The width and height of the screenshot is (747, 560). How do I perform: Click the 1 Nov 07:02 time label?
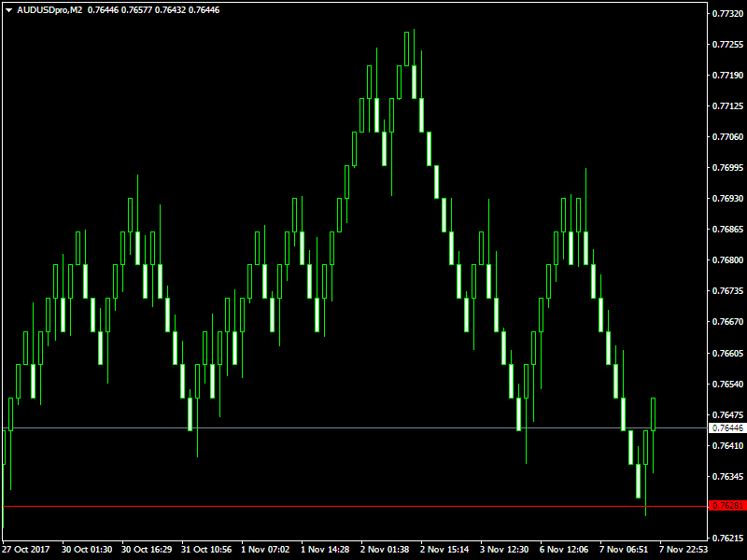click(x=265, y=550)
